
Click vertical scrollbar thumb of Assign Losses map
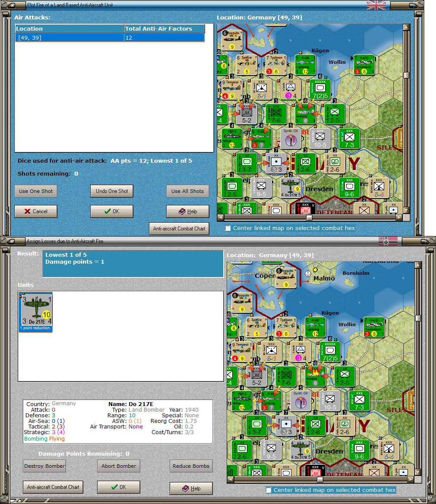[x=418, y=318]
